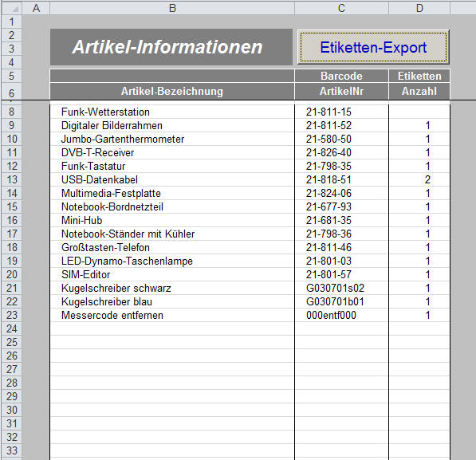Select barcode cell 21-681-35
Screen dimensions: 476x460
341,221
